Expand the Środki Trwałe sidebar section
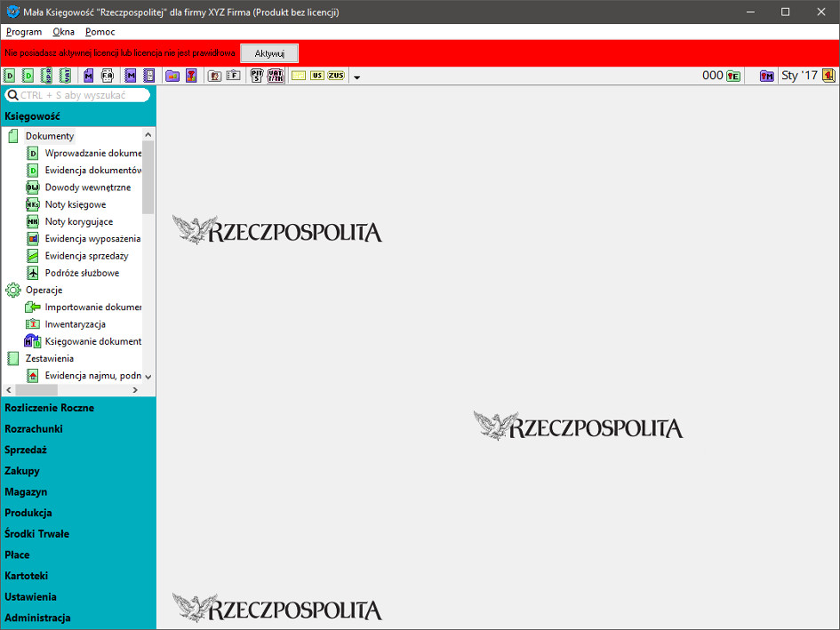Screen dimensions: 840x630 37,534
